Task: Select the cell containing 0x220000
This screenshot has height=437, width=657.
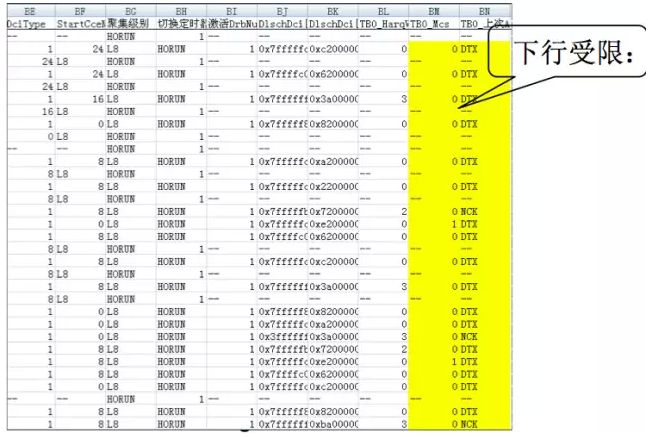Action: (x=333, y=187)
